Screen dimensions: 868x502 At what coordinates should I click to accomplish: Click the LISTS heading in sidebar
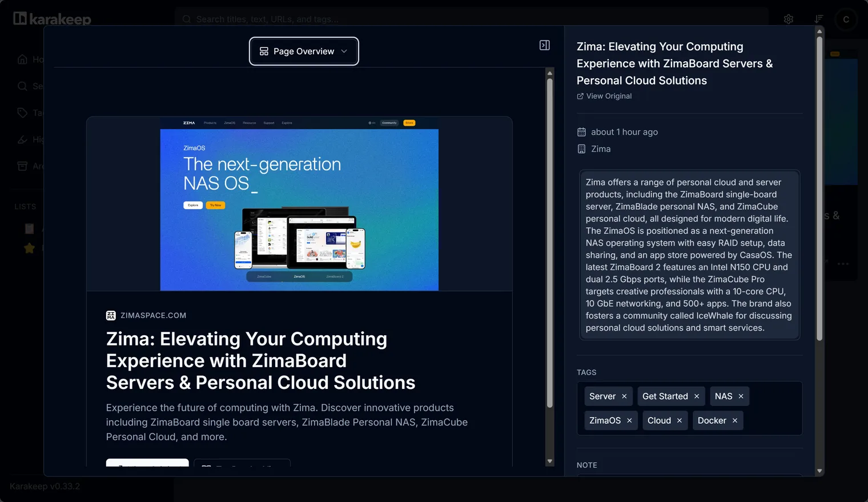[25, 207]
